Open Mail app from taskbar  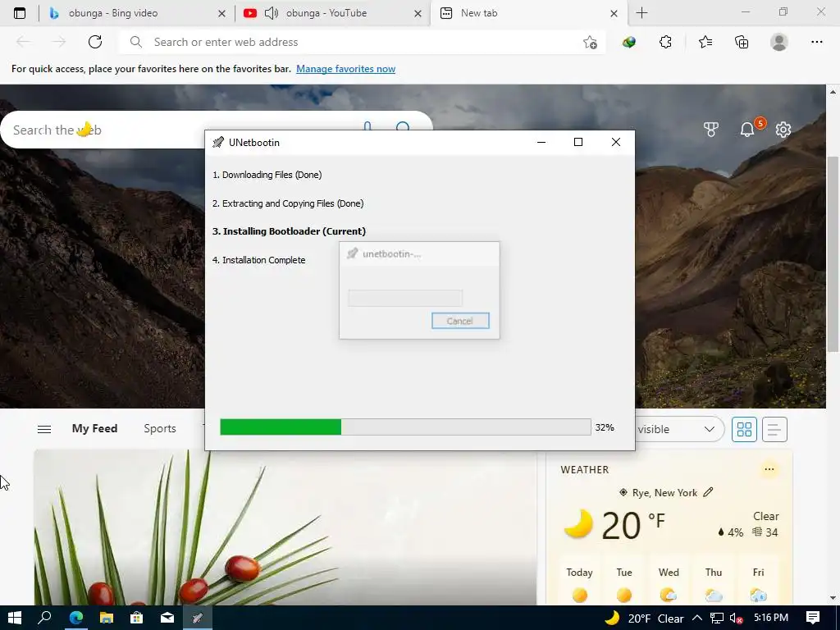coord(167,618)
